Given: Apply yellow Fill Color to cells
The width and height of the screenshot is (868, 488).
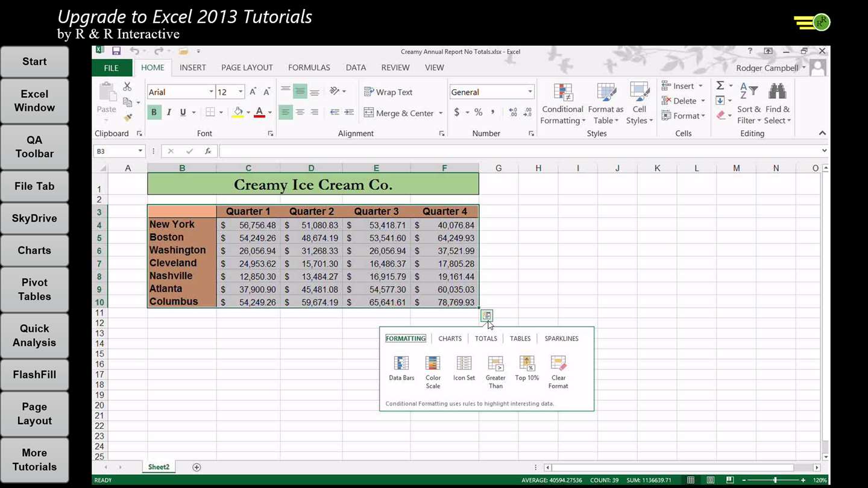Looking at the screenshot, I should click(238, 112).
